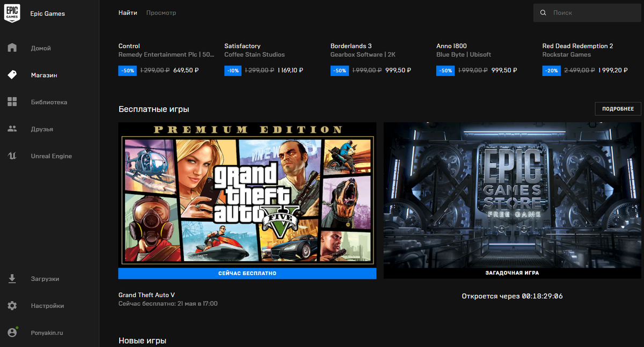Open the Магазин sidebar item
This screenshot has height=347, width=644.
point(44,75)
